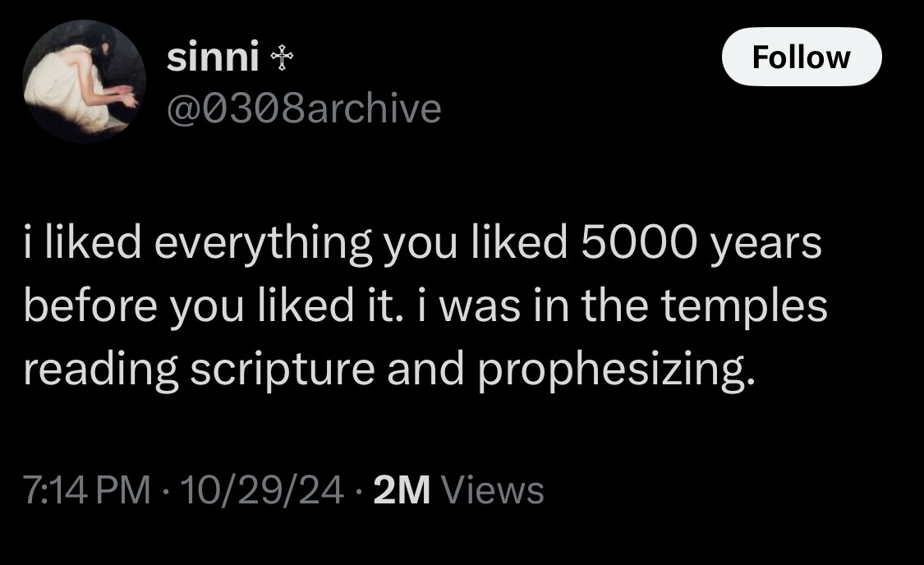924x565 pixels.
Task: Click the word 'temples' in the tweet
Action: click(744, 307)
